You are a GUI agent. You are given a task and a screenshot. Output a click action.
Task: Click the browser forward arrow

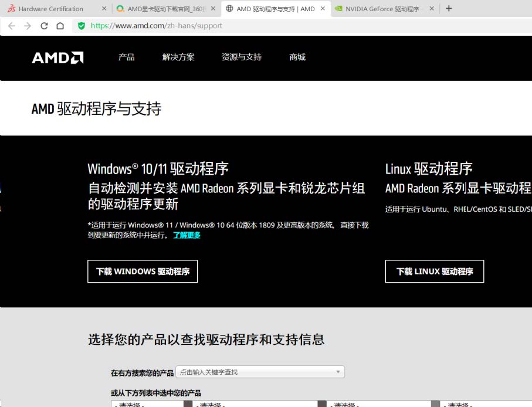pyautogui.click(x=28, y=26)
